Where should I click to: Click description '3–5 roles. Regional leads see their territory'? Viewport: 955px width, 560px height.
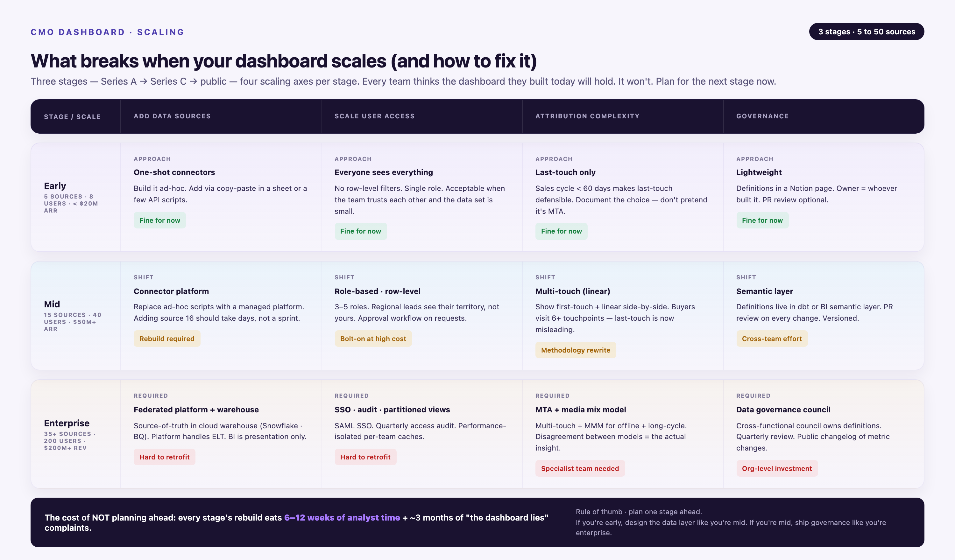(416, 312)
